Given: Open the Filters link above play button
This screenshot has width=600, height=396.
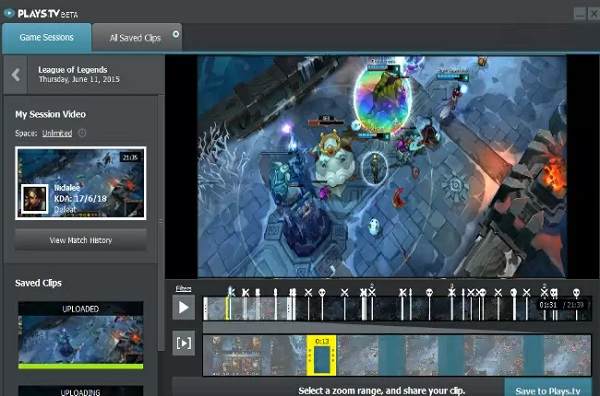Looking at the screenshot, I should [x=183, y=288].
